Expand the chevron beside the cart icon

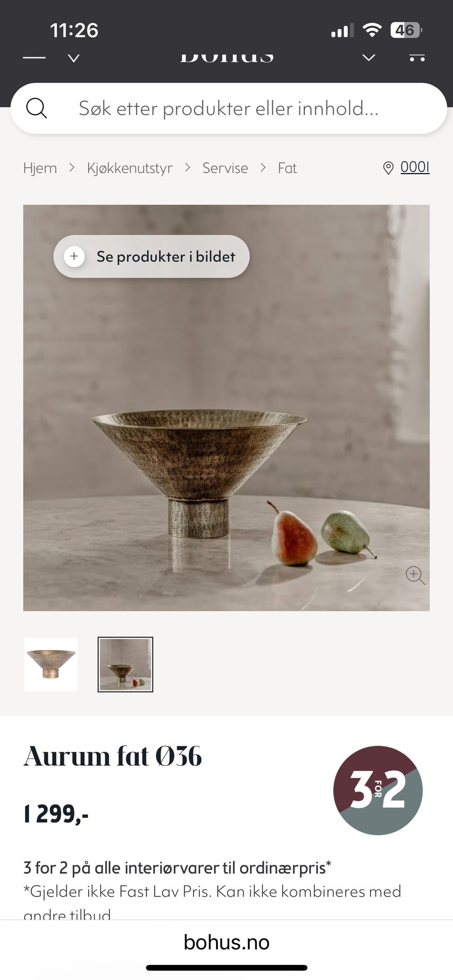pyautogui.click(x=369, y=58)
